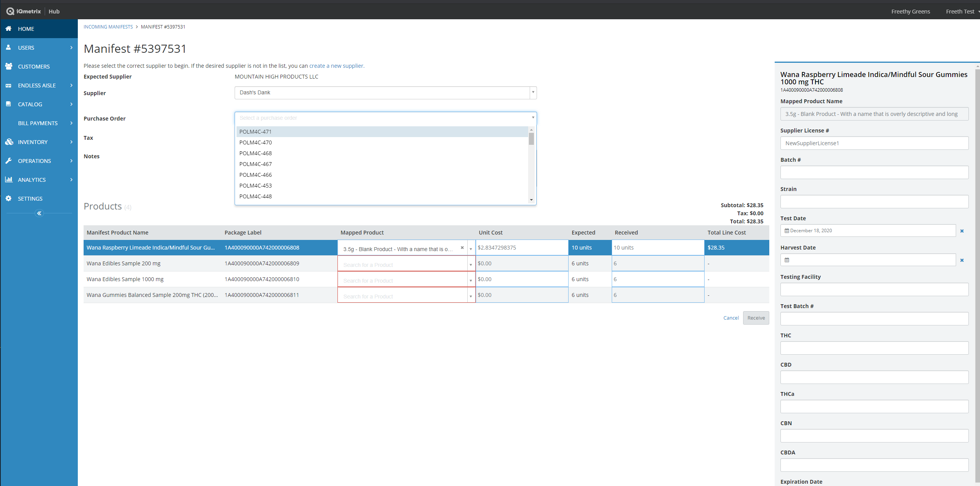Select purchase order POLM4C-468
This screenshot has width=980, height=486.
(x=255, y=153)
